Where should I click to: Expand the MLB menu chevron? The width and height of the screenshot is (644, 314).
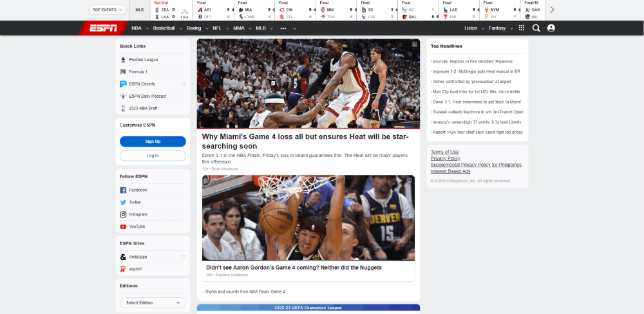tap(271, 29)
